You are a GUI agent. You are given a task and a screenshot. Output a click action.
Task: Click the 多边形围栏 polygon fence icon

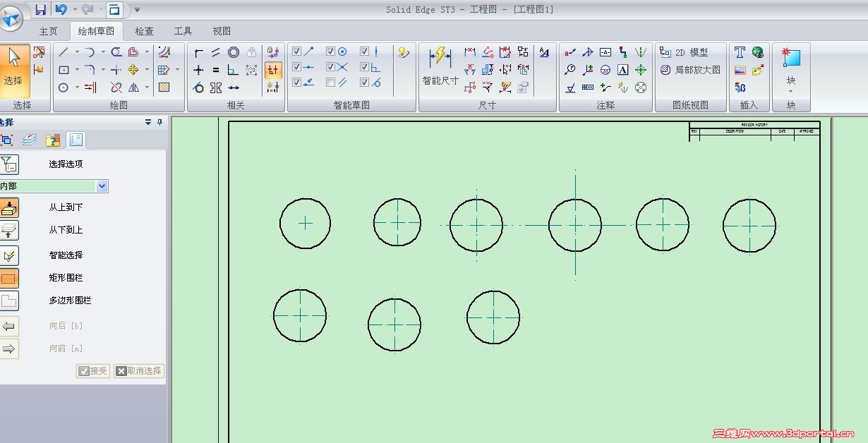9,301
